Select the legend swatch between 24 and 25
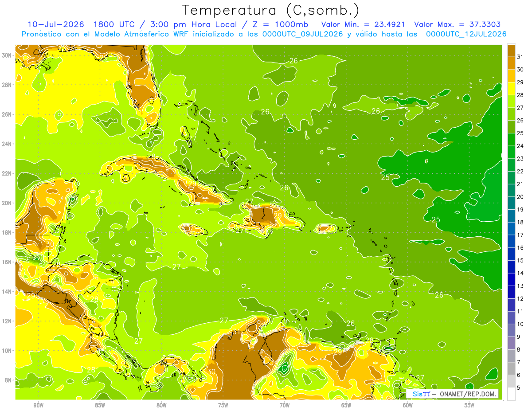The image size is (532, 411). [x=511, y=139]
